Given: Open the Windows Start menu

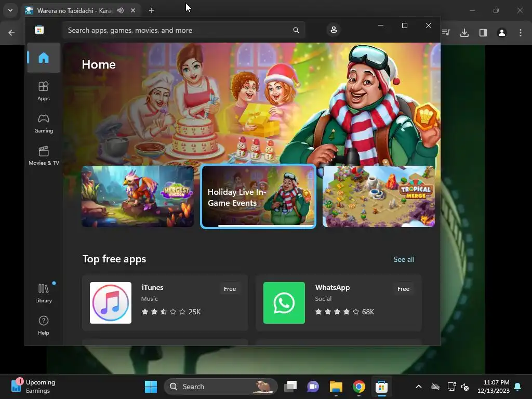Looking at the screenshot, I should (x=151, y=387).
